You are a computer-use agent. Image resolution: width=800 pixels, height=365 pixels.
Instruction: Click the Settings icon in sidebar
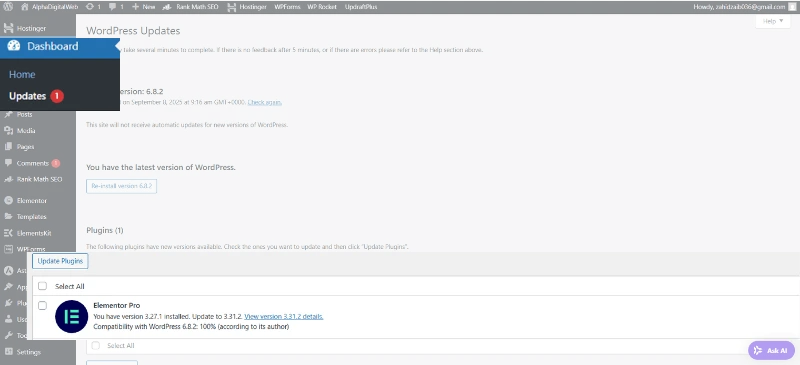(x=8, y=352)
